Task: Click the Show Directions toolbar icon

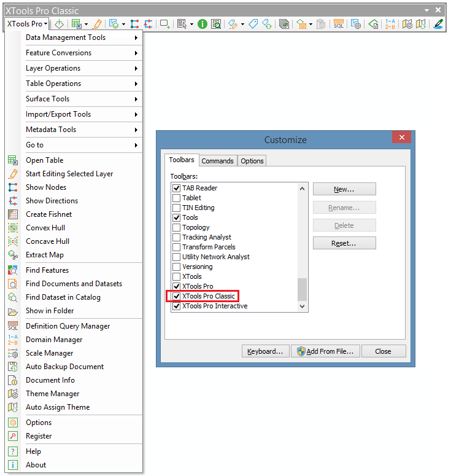Action: tap(148, 24)
